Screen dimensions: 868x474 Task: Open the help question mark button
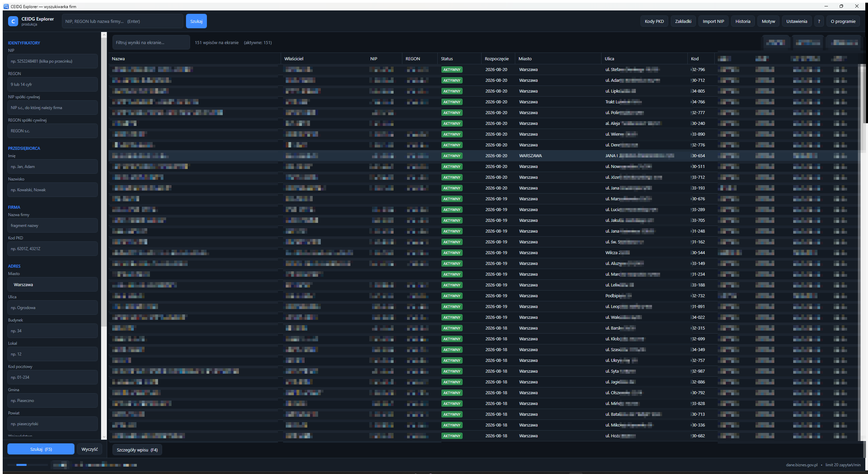click(x=819, y=21)
